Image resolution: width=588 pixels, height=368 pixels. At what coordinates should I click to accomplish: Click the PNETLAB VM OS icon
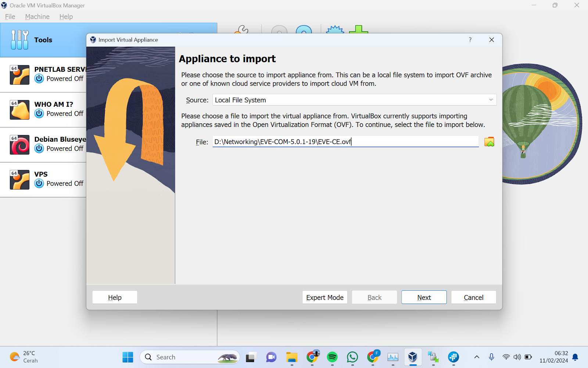[20, 75]
